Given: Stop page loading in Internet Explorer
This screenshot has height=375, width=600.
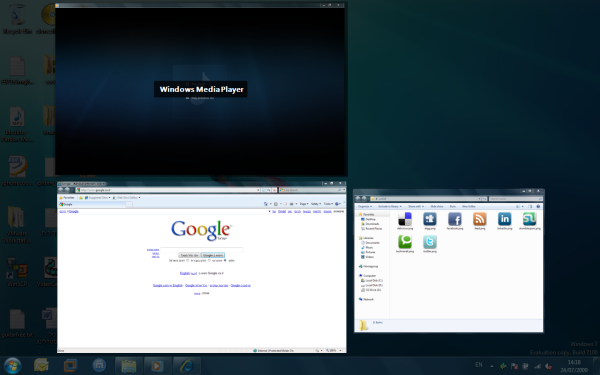Looking at the screenshot, I should pos(274,190).
